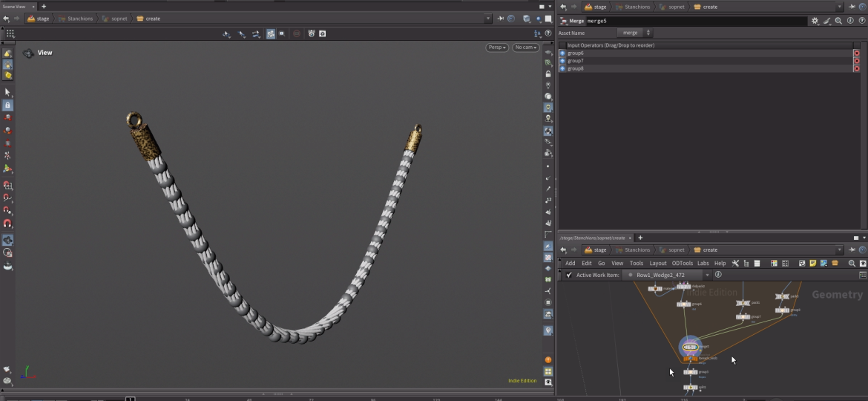Open parameter search magnifier icon

pos(838,22)
